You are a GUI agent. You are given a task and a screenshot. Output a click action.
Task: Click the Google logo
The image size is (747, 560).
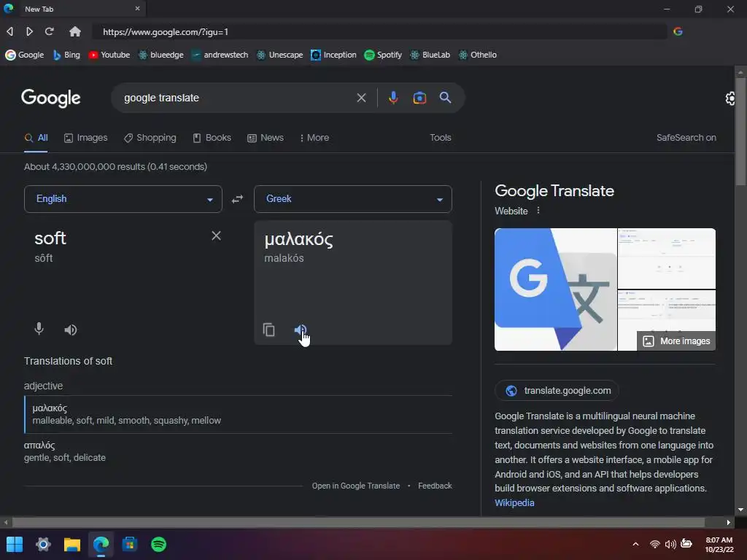pos(50,98)
